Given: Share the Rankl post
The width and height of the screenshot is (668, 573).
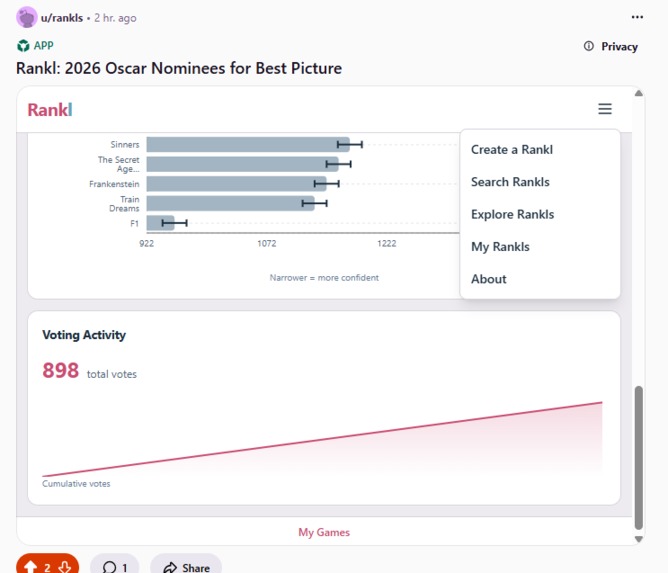Looking at the screenshot, I should pos(186,567).
